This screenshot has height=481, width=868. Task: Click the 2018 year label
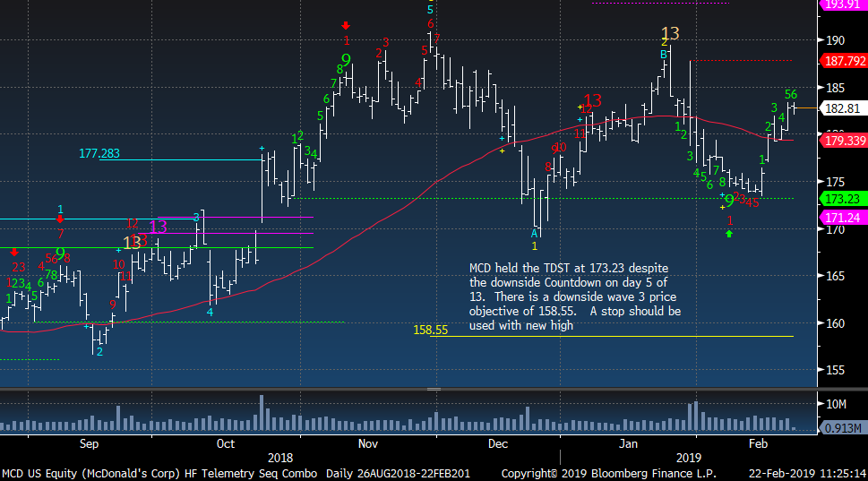[x=280, y=459]
